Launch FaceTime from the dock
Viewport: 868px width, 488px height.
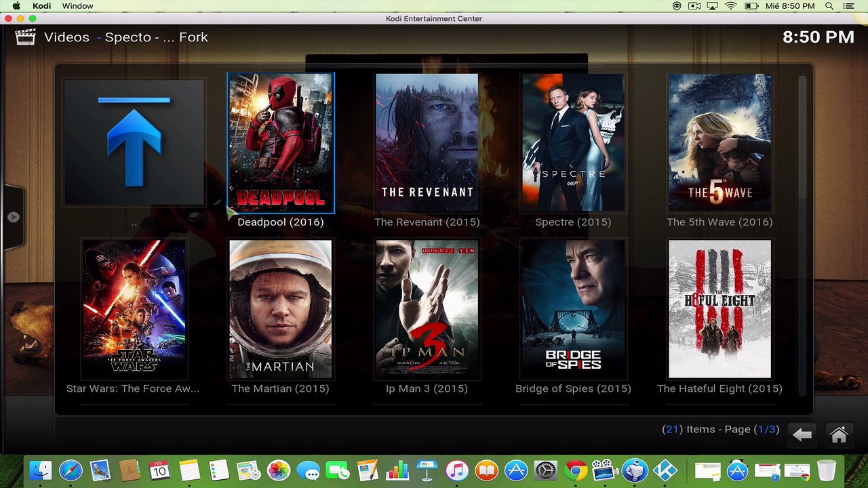[338, 470]
